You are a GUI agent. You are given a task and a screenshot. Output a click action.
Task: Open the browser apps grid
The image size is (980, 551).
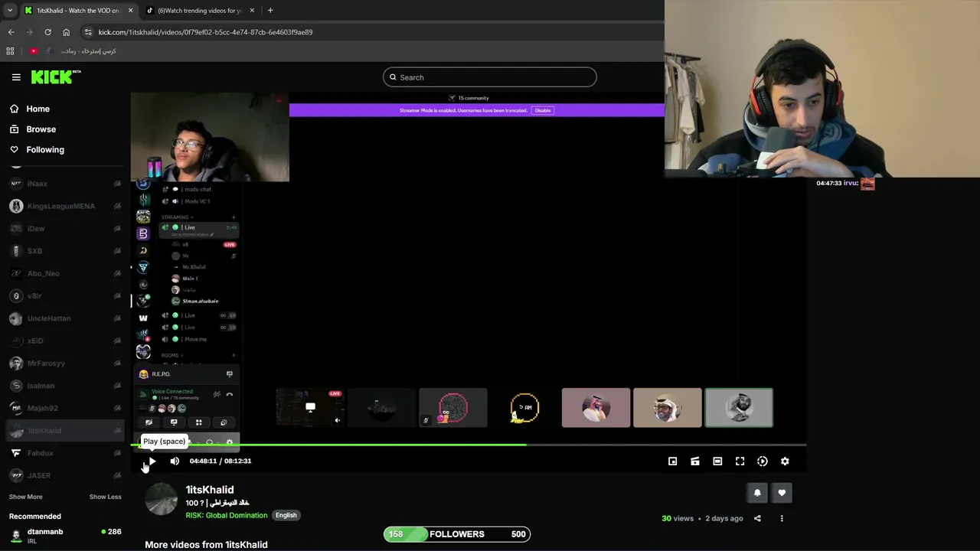(10, 51)
